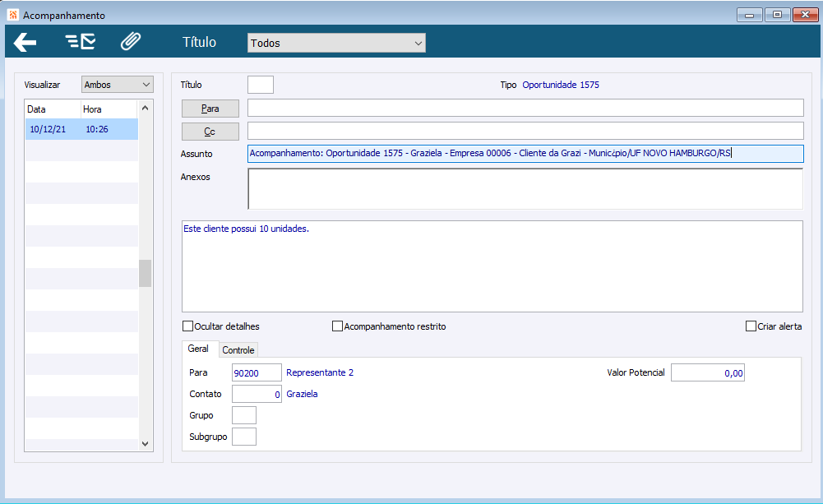Click the Contato field showing 0
Screen dimensions: 823x504
pos(257,394)
